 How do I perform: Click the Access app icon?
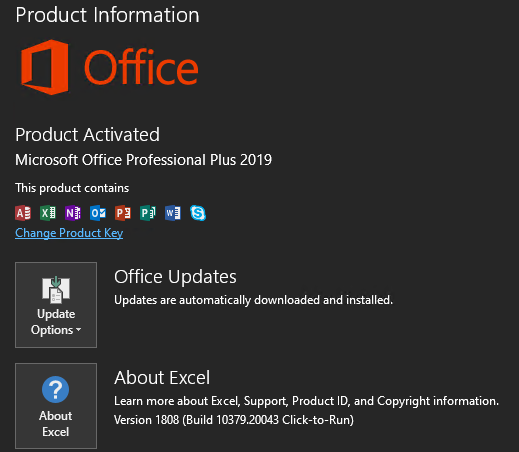[x=23, y=213]
